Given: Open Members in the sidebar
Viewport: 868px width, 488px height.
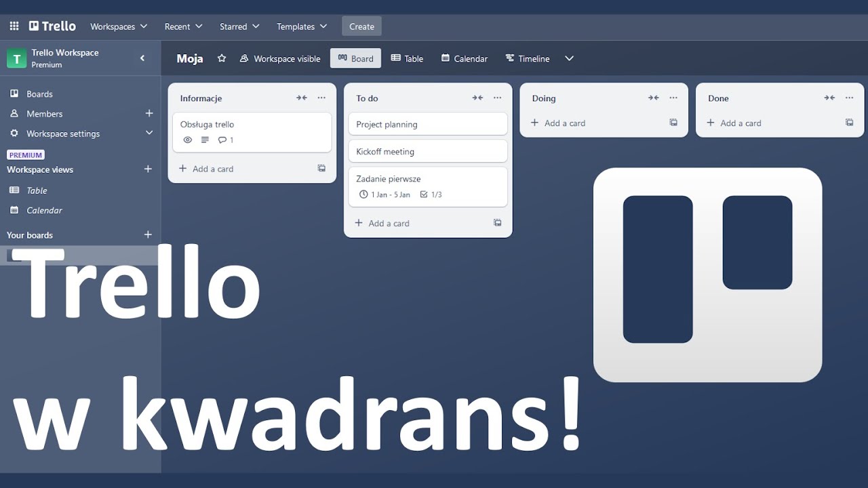Looking at the screenshot, I should pyautogui.click(x=45, y=114).
